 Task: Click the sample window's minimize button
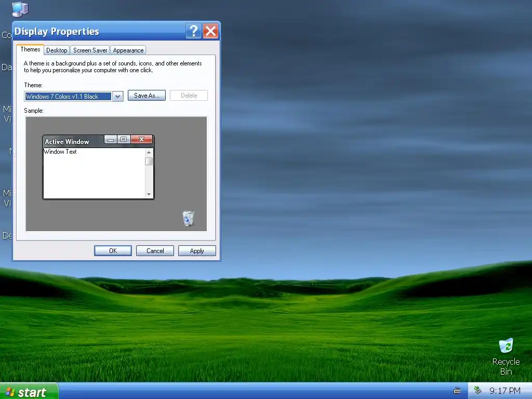click(111, 139)
